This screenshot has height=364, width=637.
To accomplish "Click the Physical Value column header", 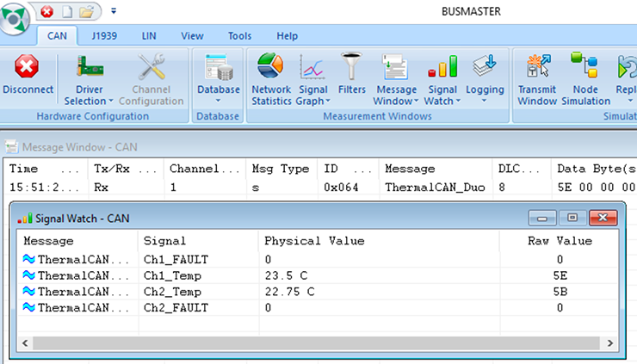I will (379, 241).
